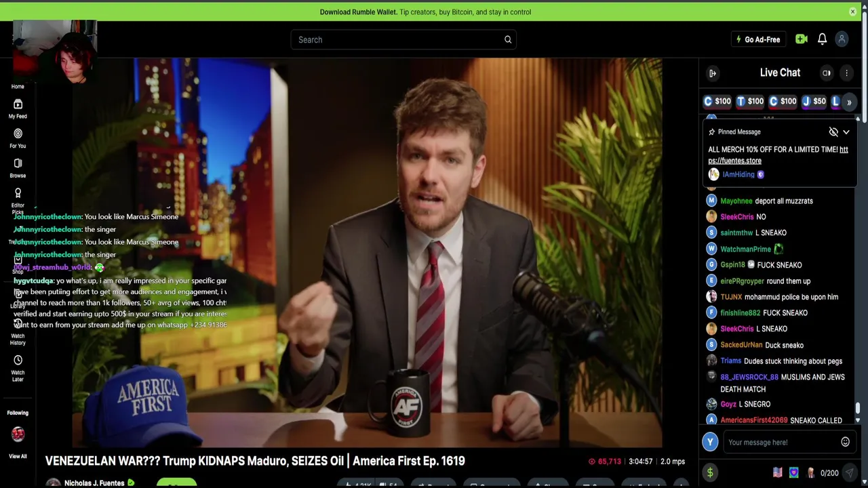
Task: Click the Y user avatar beside chat input
Action: [x=710, y=442]
